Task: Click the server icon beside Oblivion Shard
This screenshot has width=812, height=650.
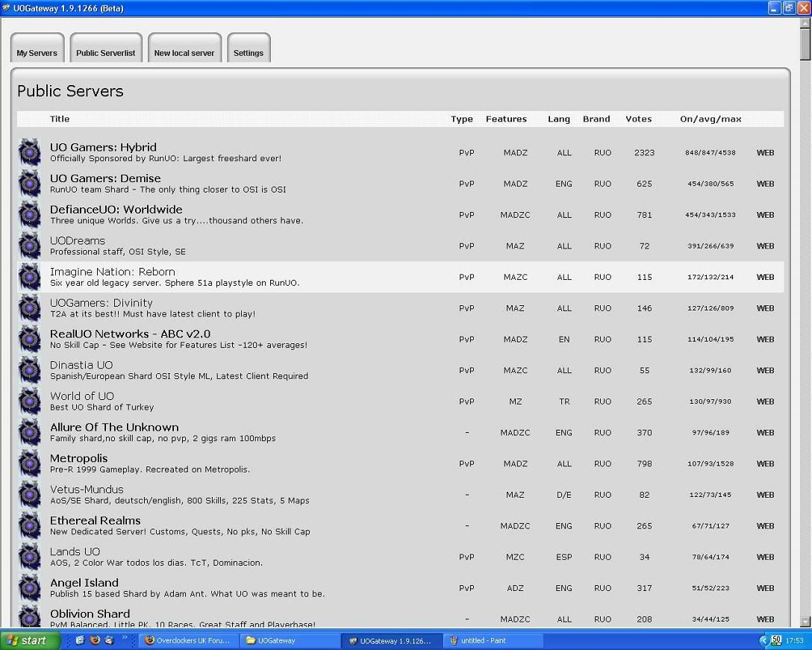Action: [30, 616]
